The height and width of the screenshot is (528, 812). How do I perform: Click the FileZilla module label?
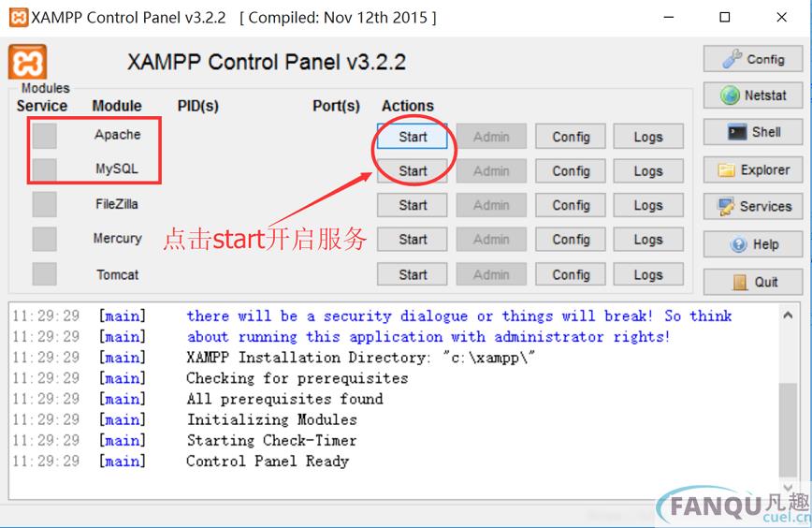pyautogui.click(x=117, y=204)
